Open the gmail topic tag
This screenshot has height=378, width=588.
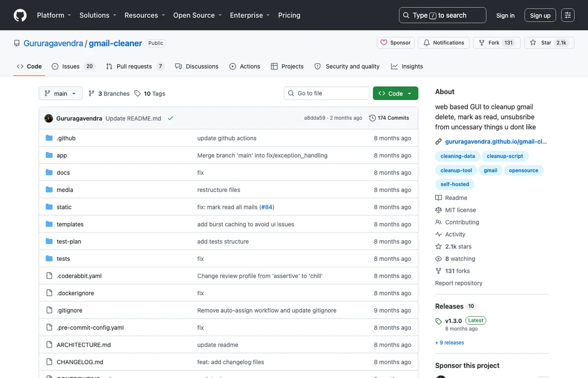pyautogui.click(x=490, y=170)
